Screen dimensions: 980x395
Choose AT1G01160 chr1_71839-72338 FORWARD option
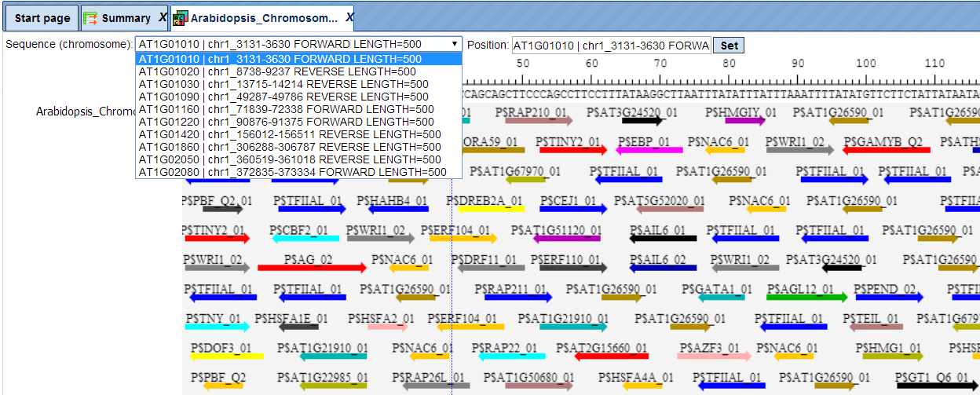[298, 109]
